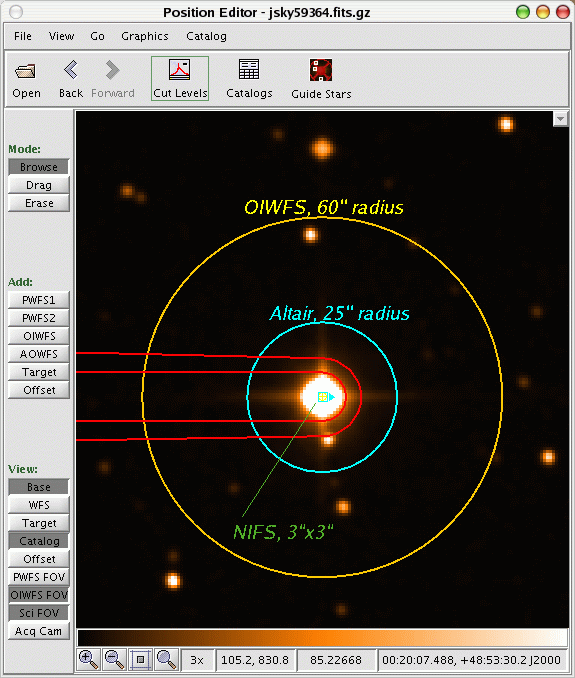Toggle Target view display
This screenshot has width=575, height=678.
[x=38, y=523]
